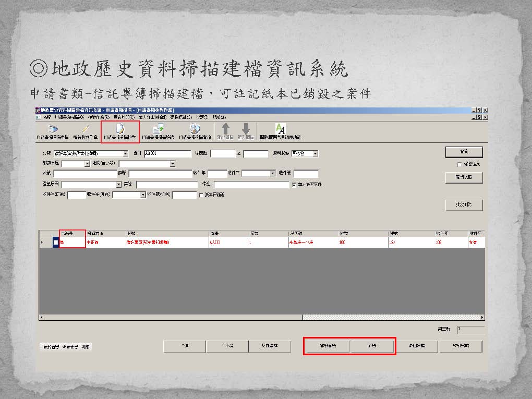Enable the 紙本已銷毀 checkbox
This screenshot has height=399, width=532.
coord(201,195)
